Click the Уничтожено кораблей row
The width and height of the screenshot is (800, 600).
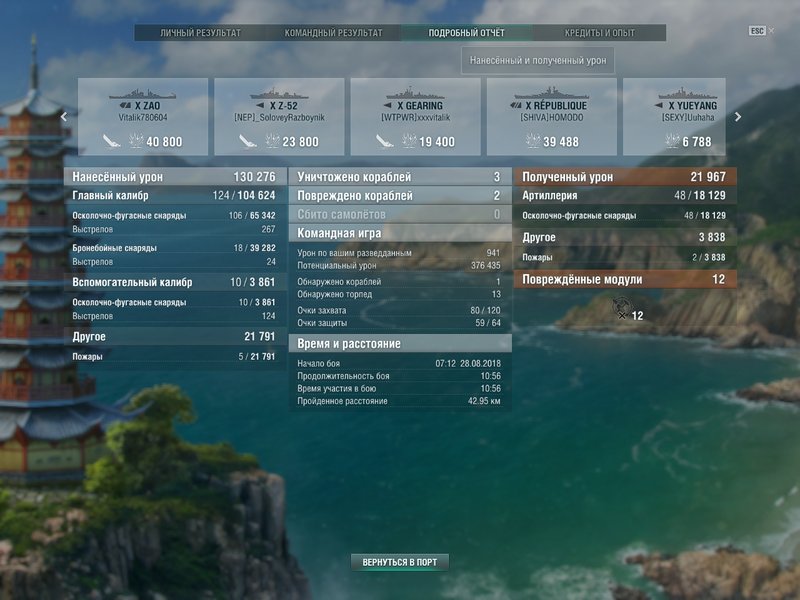click(400, 177)
